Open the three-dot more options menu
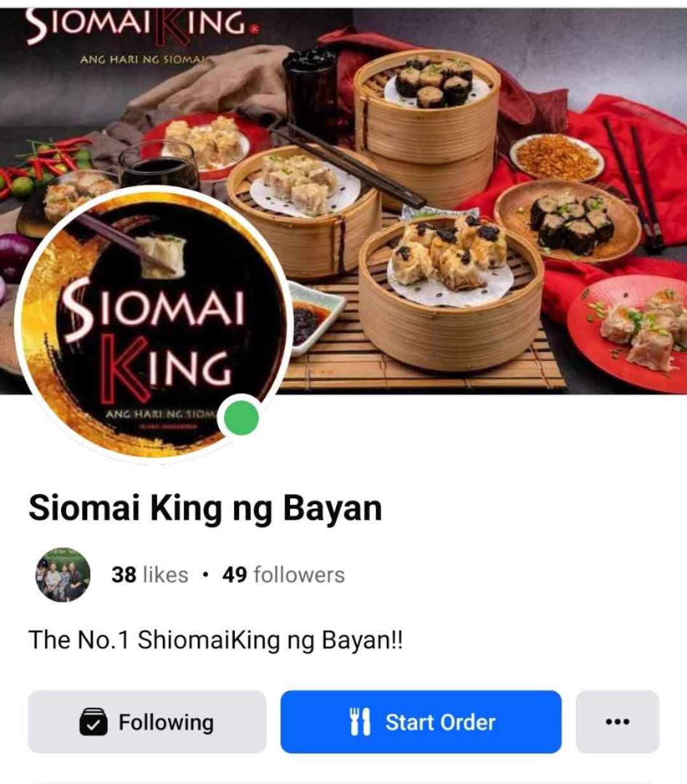Image resolution: width=687 pixels, height=784 pixels. point(618,722)
